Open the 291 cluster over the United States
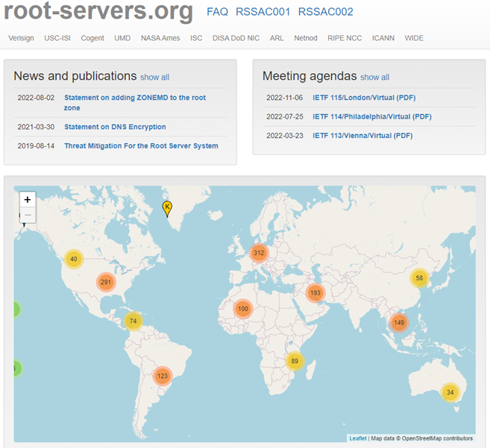Viewport: 490px width, 448px height. [x=106, y=282]
